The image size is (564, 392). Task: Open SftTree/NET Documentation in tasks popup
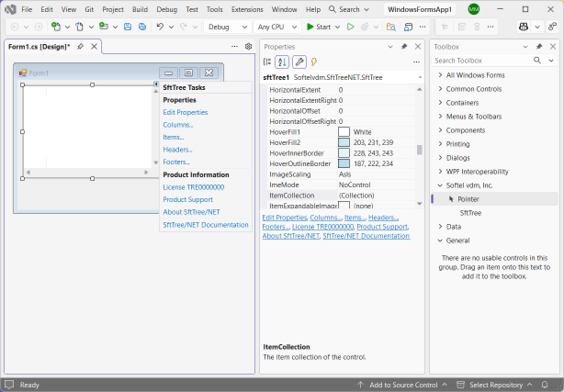pos(206,225)
